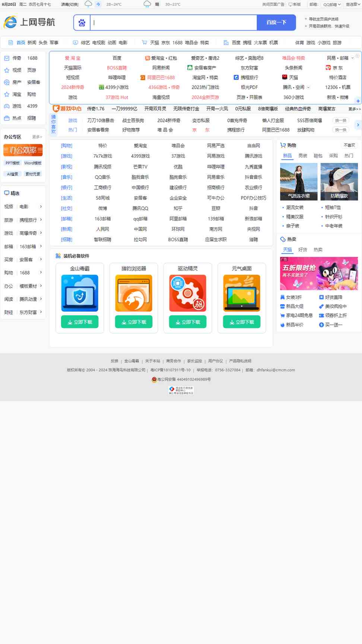Click the 新版 link in the top bar
Viewport: 362px width, 644px height.
[295, 4]
